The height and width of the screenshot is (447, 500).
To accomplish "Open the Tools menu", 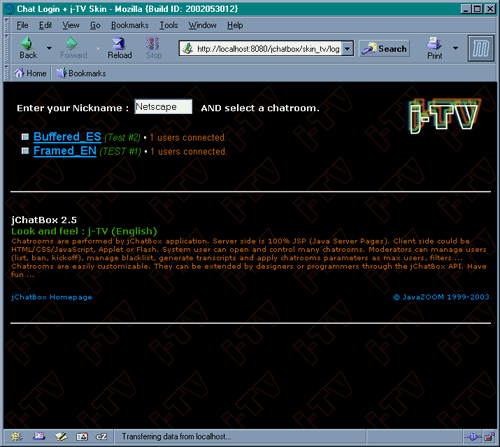I will tap(168, 25).
